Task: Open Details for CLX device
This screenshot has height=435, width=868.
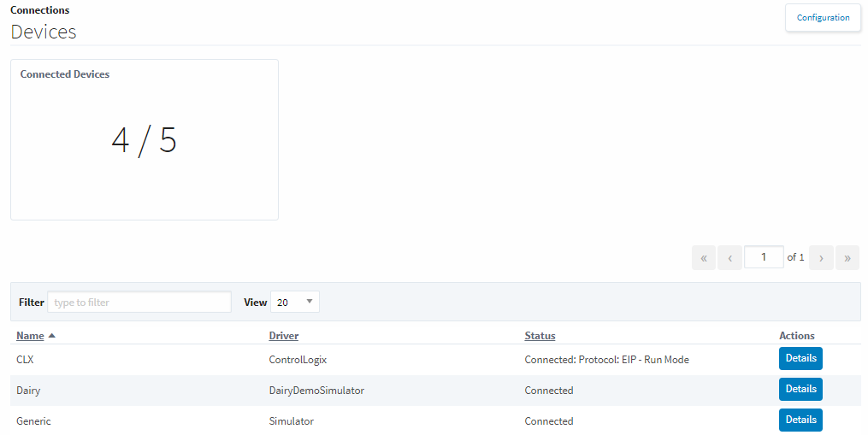Action: (800, 358)
